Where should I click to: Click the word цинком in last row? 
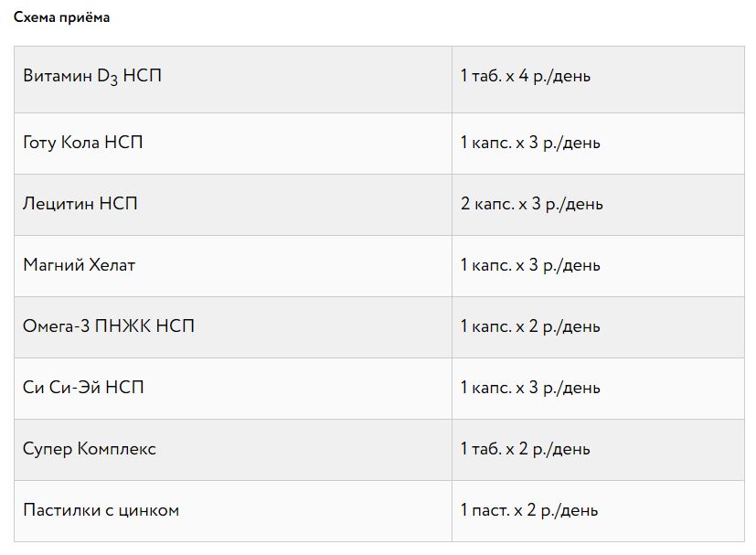148,510
